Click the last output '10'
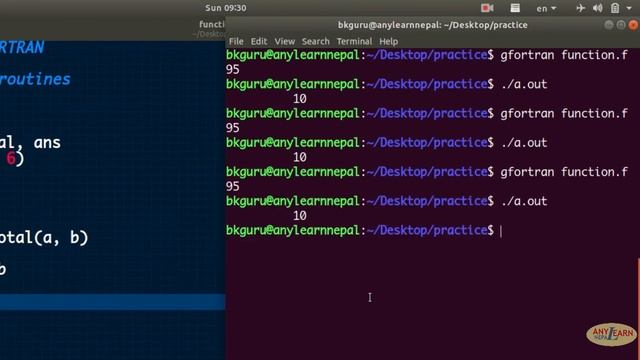The image size is (640, 360). pos(300,216)
